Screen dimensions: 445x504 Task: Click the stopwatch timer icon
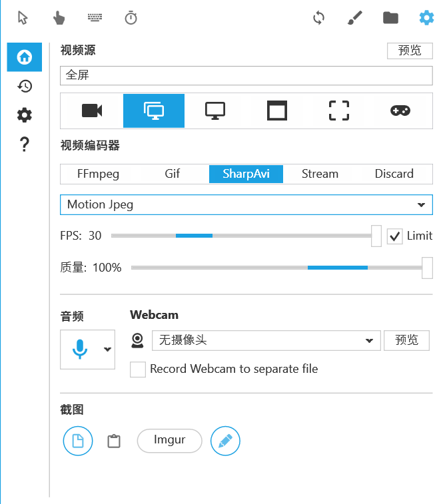[131, 18]
